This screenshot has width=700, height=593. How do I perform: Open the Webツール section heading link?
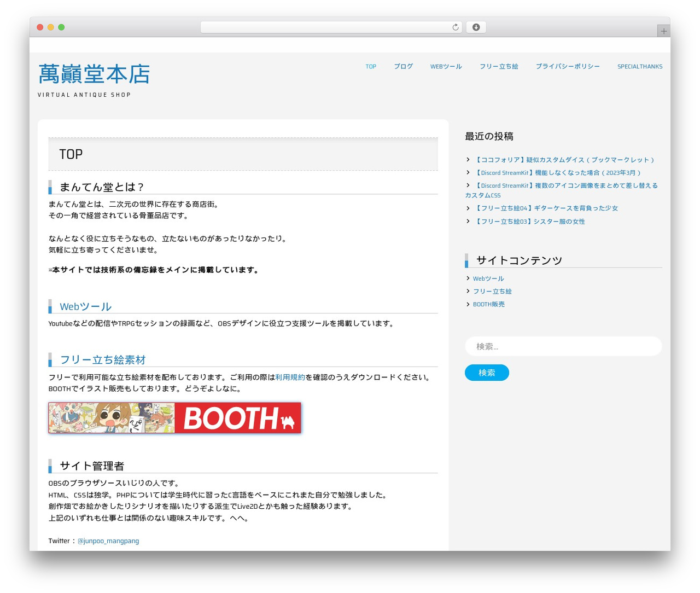(x=86, y=306)
